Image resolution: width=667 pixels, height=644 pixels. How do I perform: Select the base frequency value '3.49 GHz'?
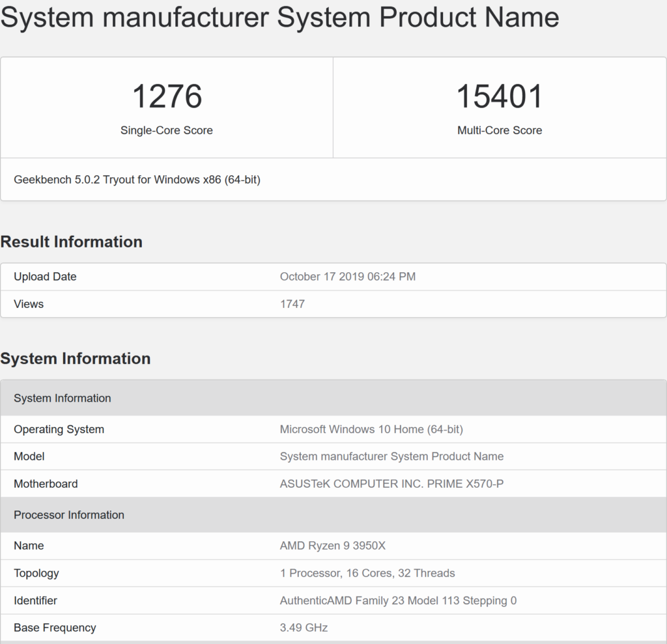pyautogui.click(x=304, y=628)
